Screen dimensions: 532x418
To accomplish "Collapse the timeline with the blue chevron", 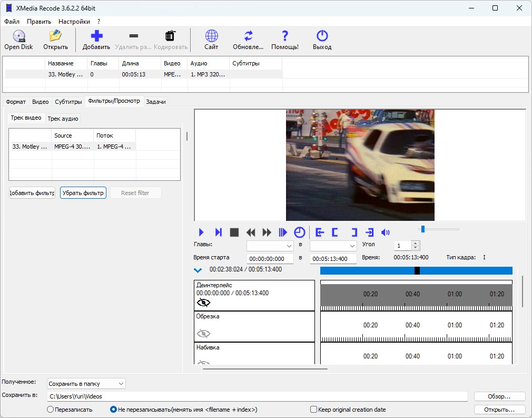I will pos(198,270).
